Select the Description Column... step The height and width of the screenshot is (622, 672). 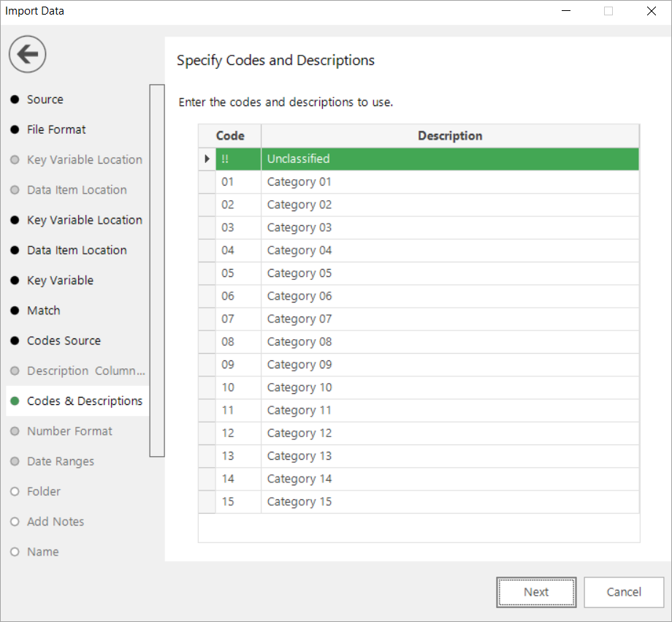click(86, 371)
